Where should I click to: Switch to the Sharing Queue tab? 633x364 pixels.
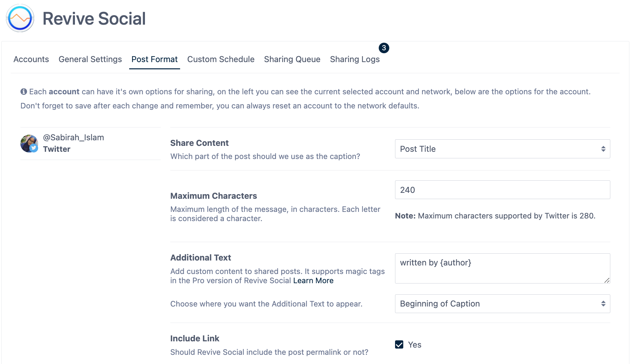[x=292, y=59]
